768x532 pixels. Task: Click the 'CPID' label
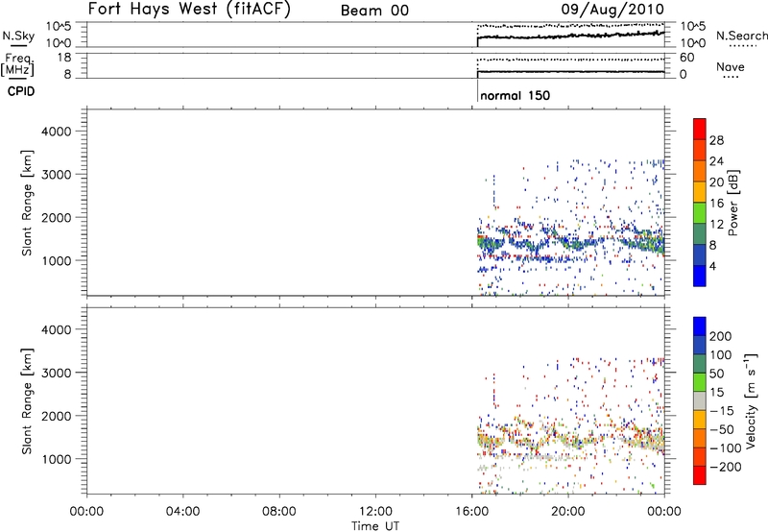(x=21, y=91)
